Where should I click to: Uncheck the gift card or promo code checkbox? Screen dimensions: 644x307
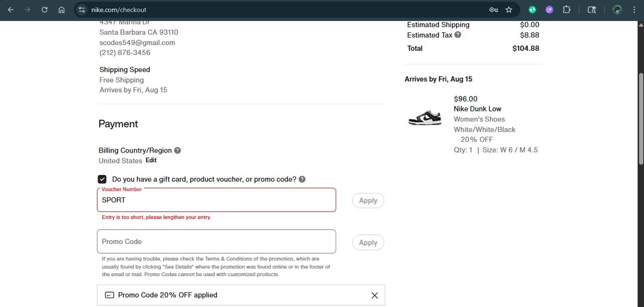click(x=102, y=179)
